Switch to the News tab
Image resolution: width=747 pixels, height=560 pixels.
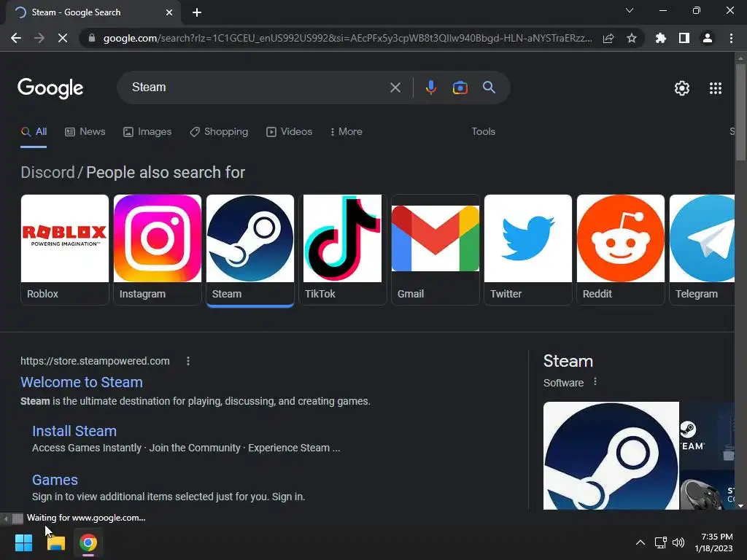pos(85,132)
